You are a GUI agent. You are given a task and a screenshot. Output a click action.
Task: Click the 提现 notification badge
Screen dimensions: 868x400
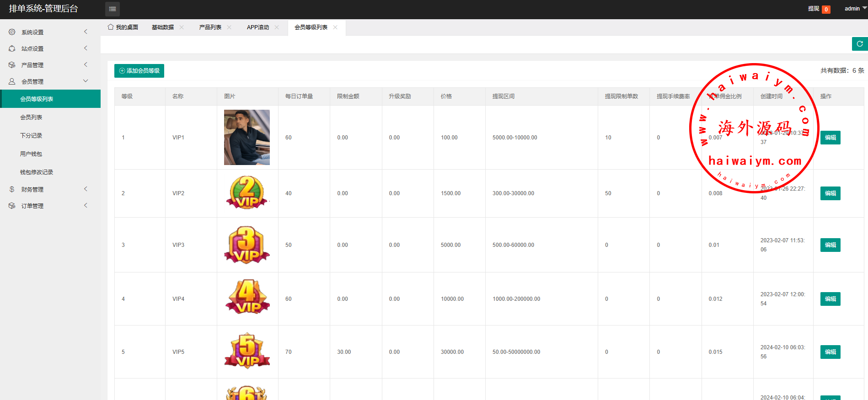coord(826,9)
